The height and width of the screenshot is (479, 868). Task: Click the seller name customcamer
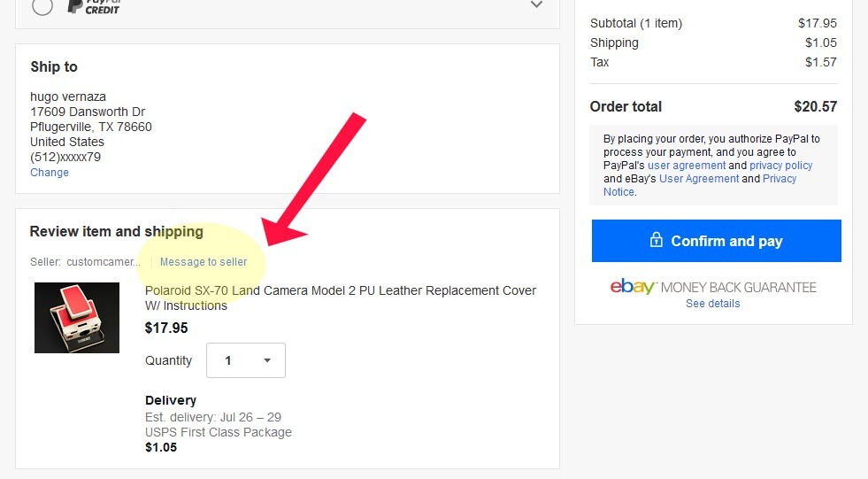click(x=103, y=262)
